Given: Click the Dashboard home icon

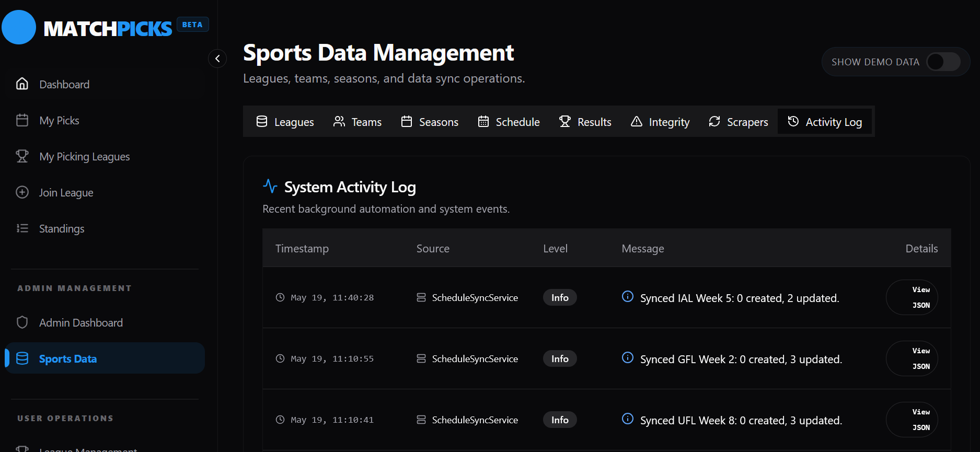Looking at the screenshot, I should pos(22,84).
